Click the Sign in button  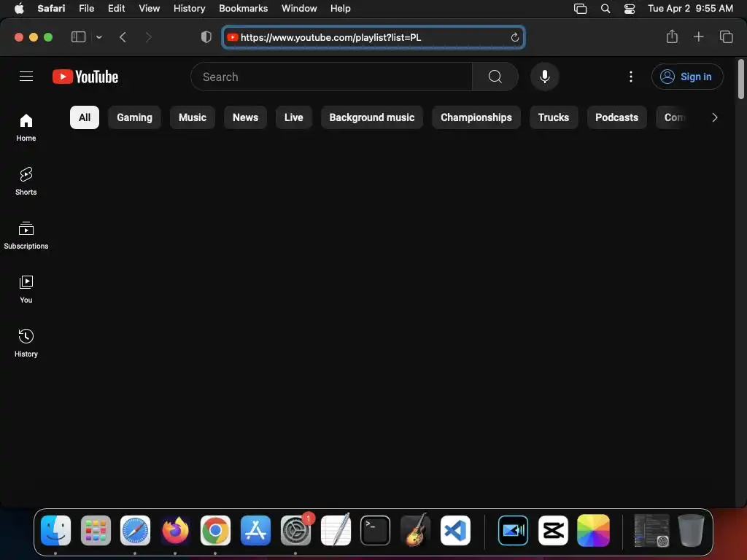(687, 77)
